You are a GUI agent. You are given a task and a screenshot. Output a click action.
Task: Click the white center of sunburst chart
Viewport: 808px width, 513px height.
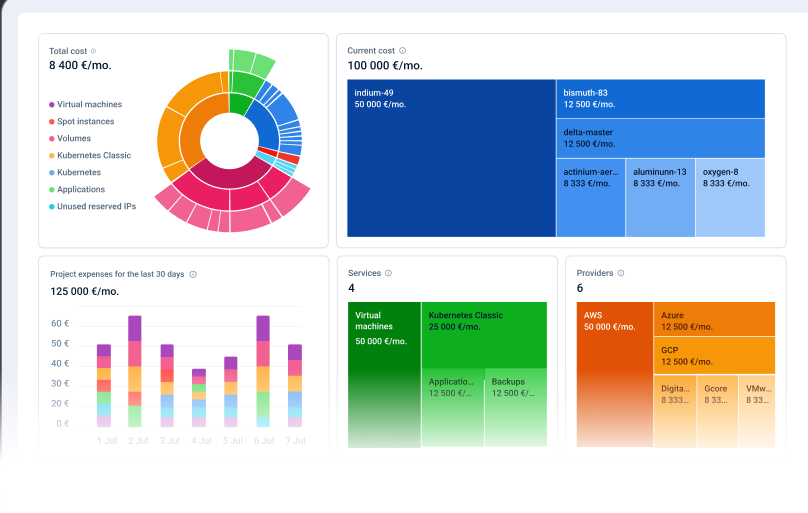[x=230, y=140]
